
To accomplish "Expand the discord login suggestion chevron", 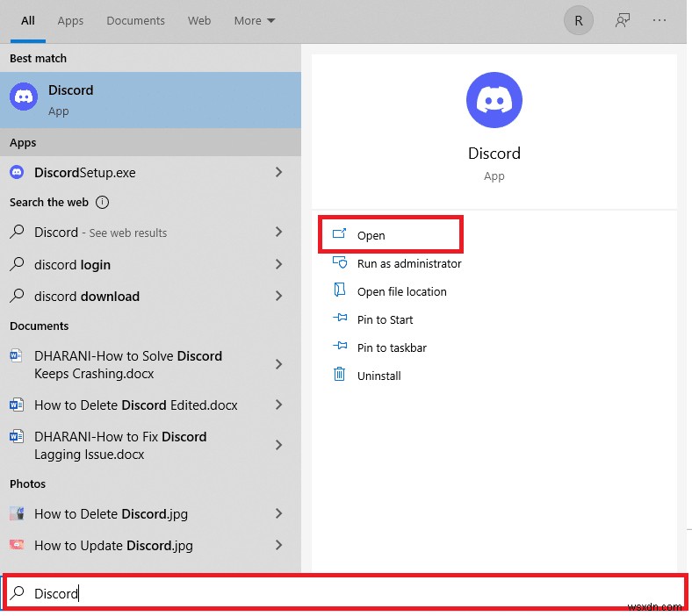I will click(x=278, y=264).
